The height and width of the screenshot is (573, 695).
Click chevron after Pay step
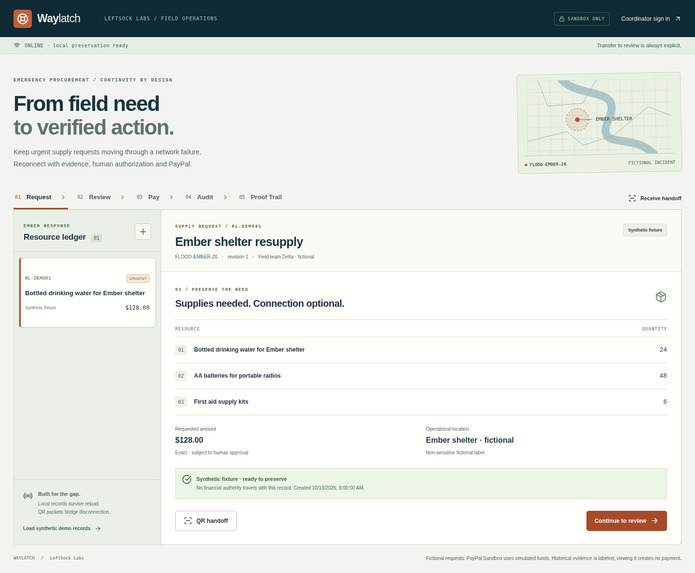[x=171, y=197]
